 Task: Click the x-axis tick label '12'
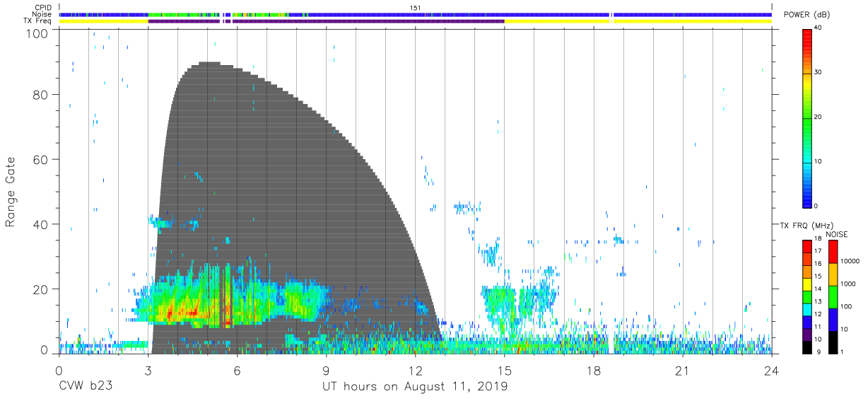[415, 370]
